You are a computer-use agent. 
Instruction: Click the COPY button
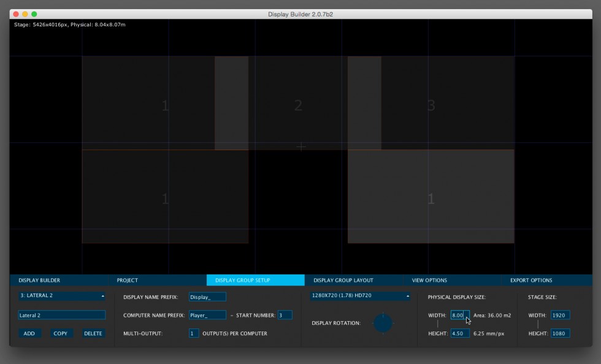[61, 333]
